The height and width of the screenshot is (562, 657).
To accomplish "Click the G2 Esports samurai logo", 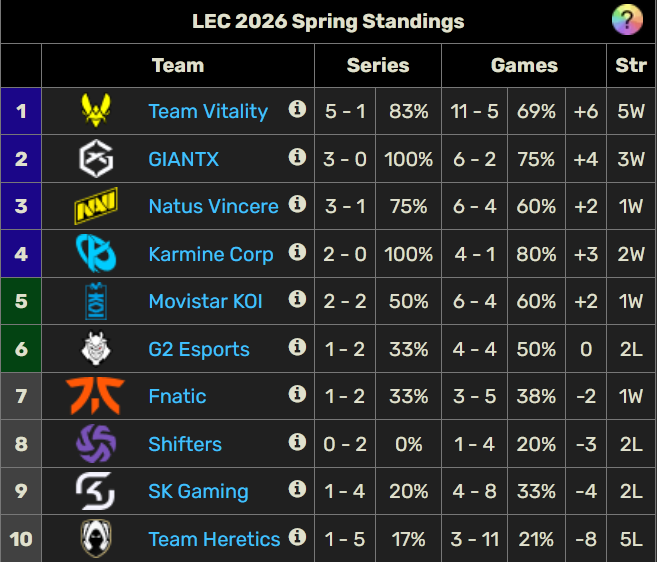I will click(x=96, y=349).
